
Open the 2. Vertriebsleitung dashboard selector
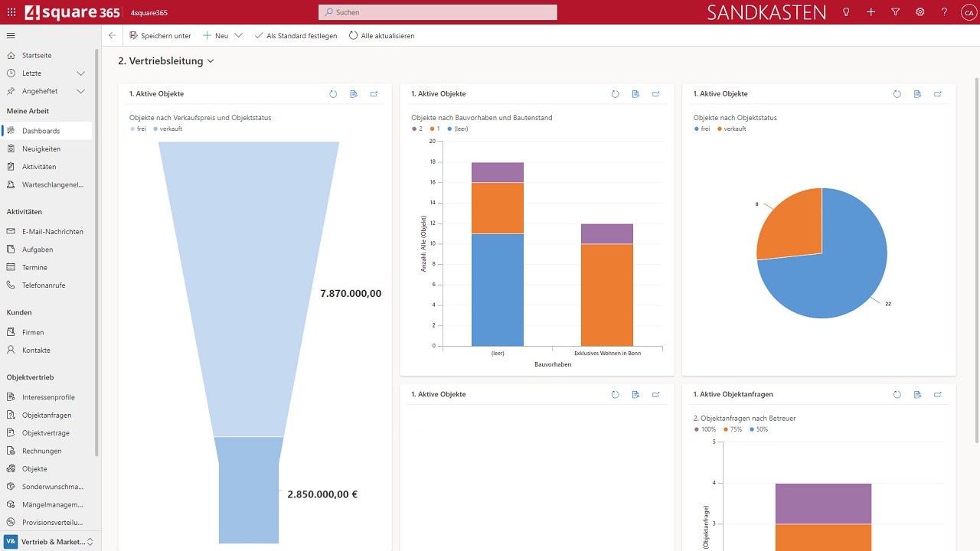[166, 61]
